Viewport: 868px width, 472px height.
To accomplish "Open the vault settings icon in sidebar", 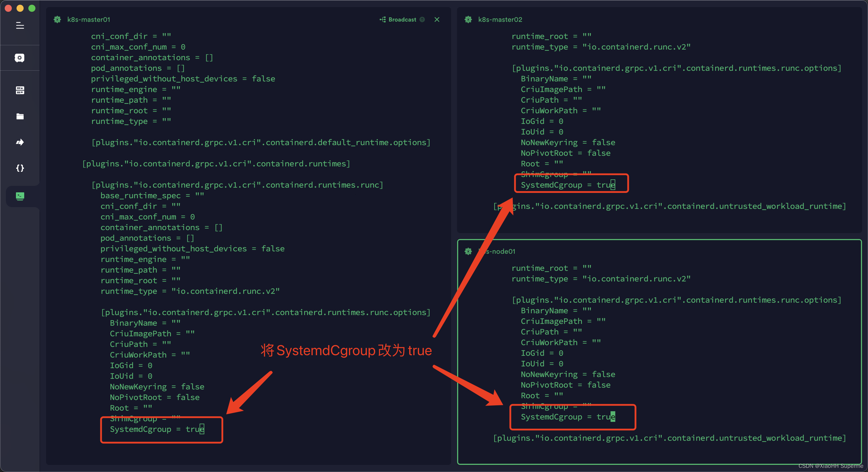I will (x=19, y=58).
